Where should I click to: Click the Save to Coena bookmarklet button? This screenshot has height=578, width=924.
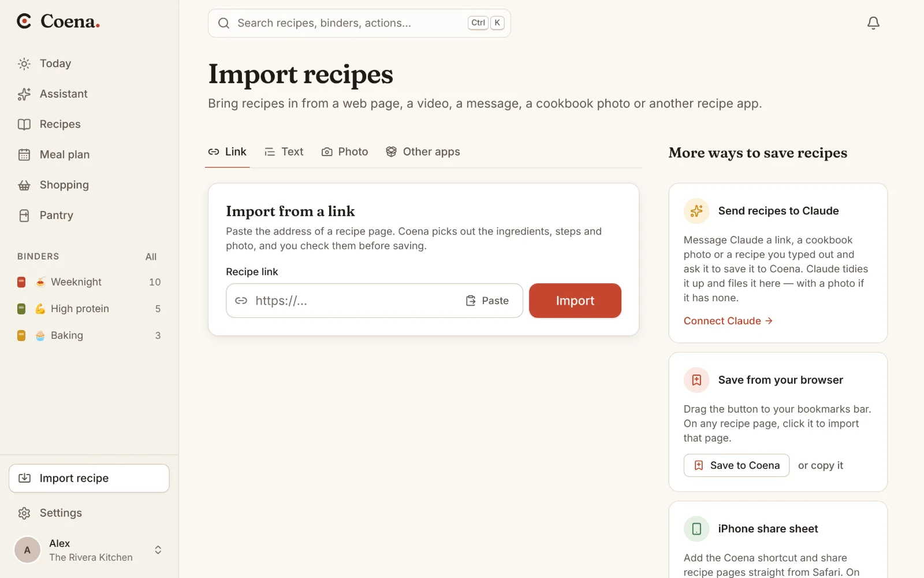click(736, 465)
